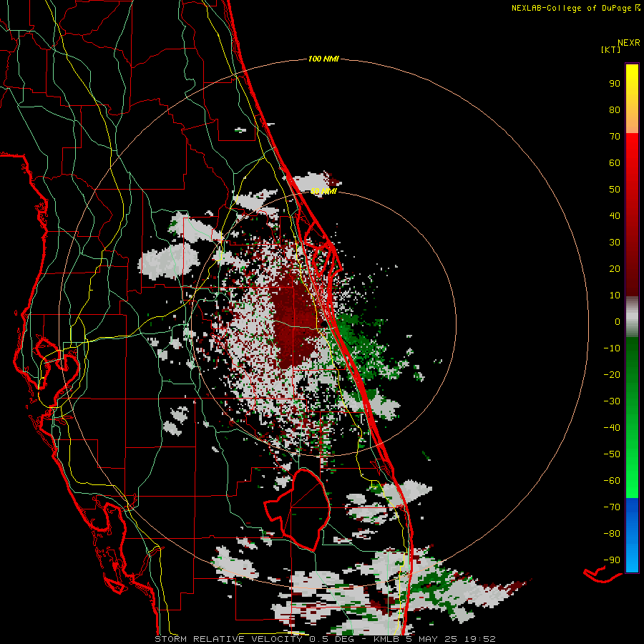Click the NEXR label above the color scale

629,43
